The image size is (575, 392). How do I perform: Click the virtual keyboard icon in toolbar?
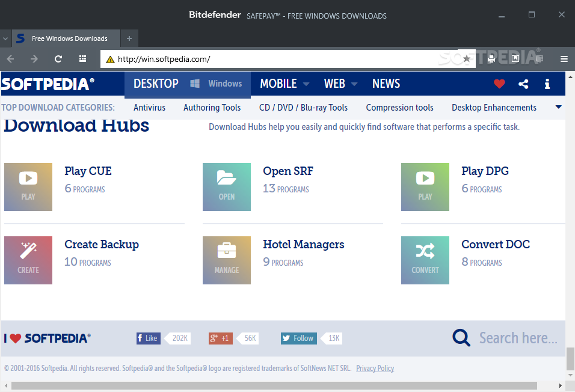point(539,59)
